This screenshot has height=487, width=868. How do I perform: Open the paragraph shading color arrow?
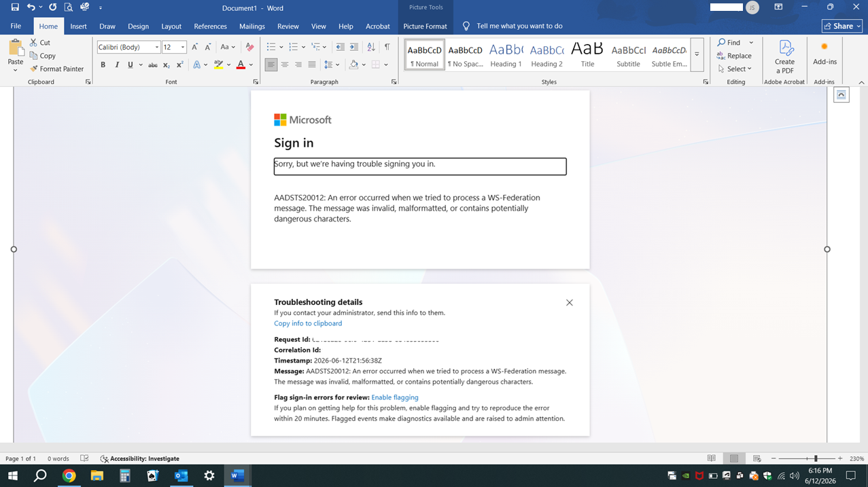click(364, 65)
